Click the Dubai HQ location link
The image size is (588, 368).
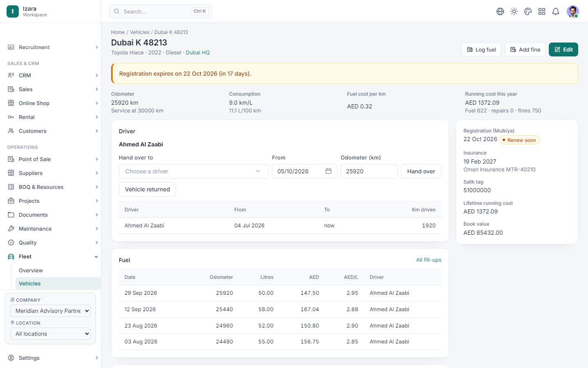tap(198, 53)
